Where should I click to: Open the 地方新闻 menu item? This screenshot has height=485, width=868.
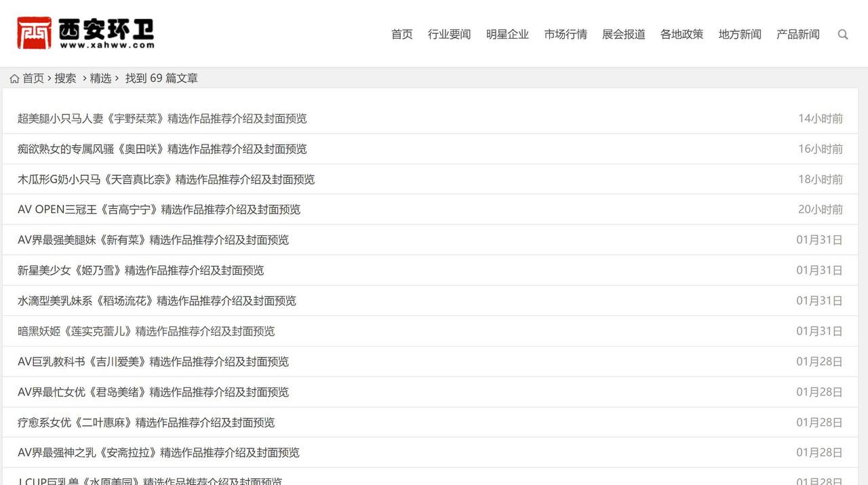(x=740, y=34)
